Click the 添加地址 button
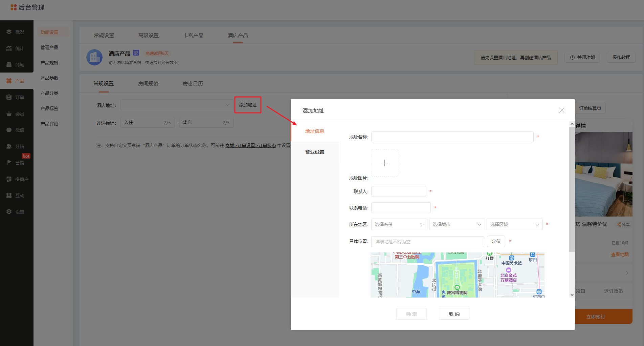 [x=248, y=105]
